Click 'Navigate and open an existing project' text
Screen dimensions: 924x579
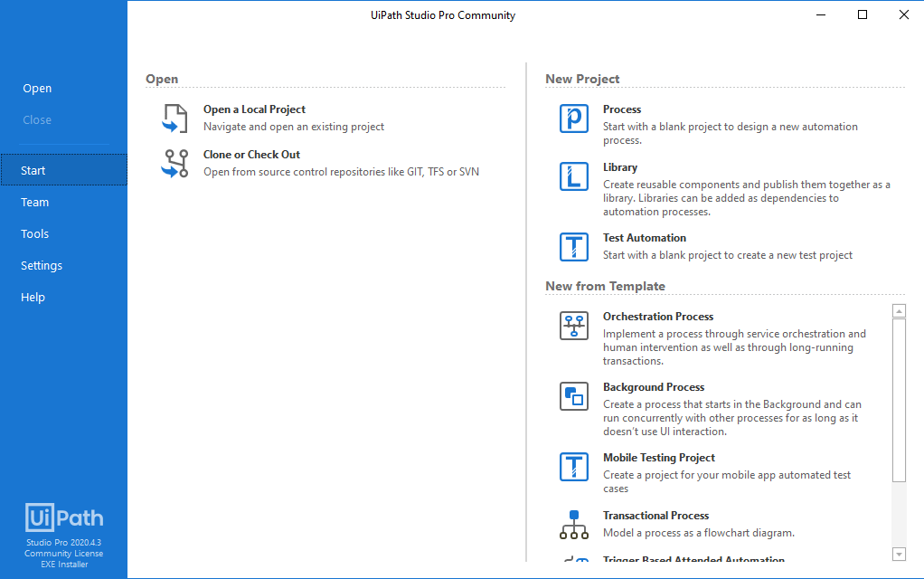(x=294, y=127)
